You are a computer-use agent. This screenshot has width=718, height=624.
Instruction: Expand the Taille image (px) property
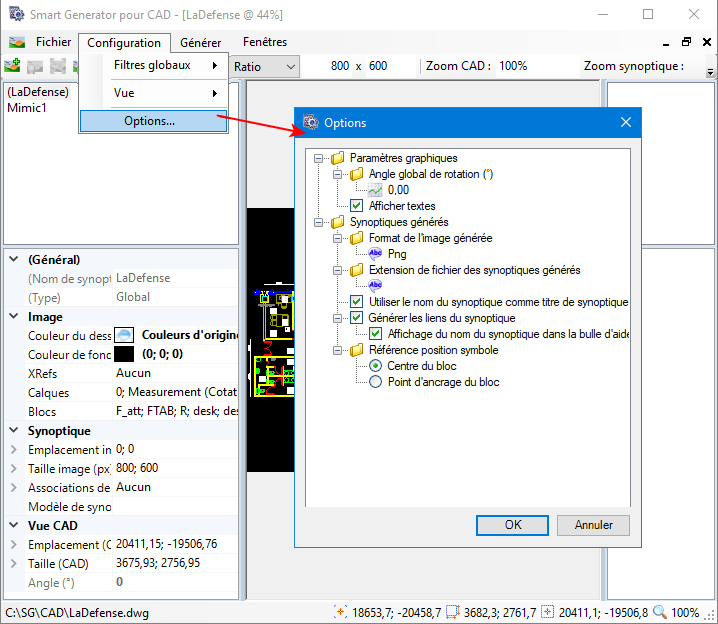14,469
